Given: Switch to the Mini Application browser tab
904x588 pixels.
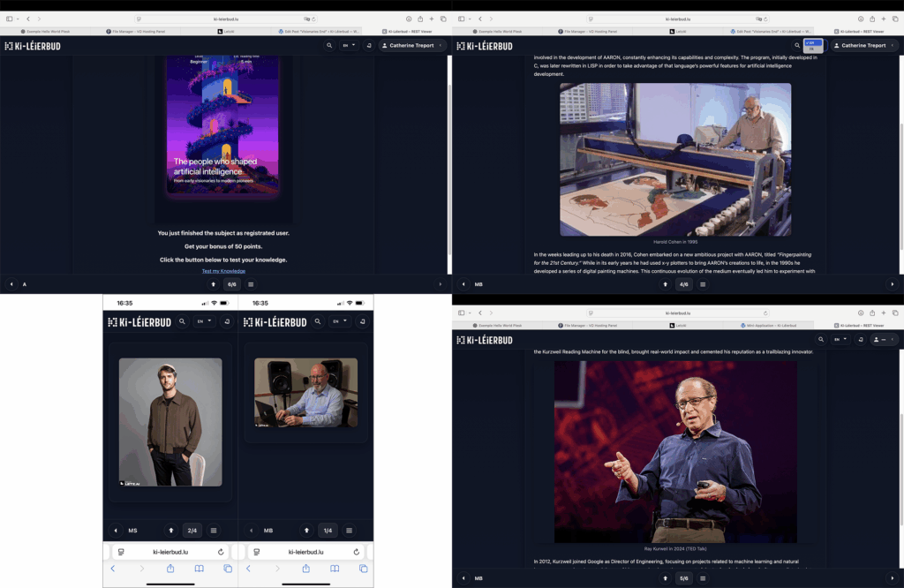Looking at the screenshot, I should 771,325.
